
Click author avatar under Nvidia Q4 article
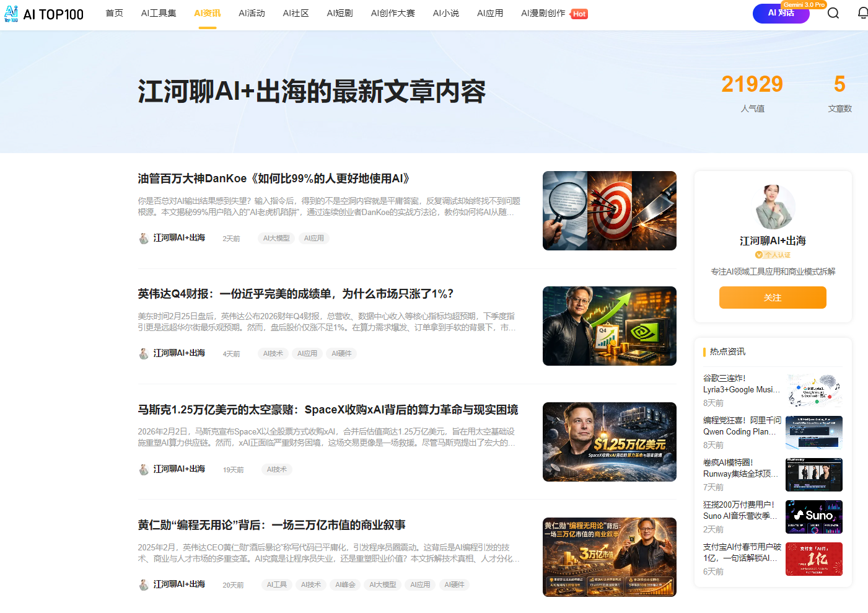point(144,354)
